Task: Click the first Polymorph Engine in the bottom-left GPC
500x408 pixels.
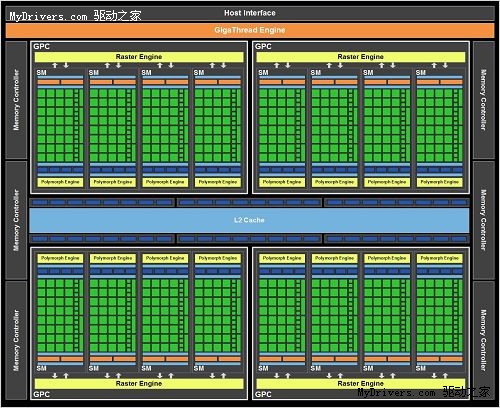Action: [x=60, y=258]
